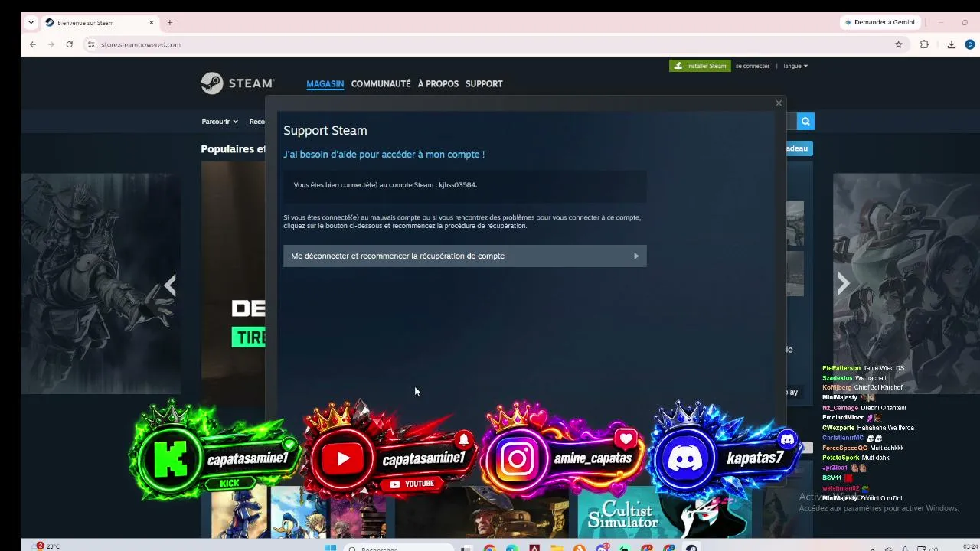980x551 pixels.
Task: Click the Discord kapatas7 badge
Action: [726, 451]
